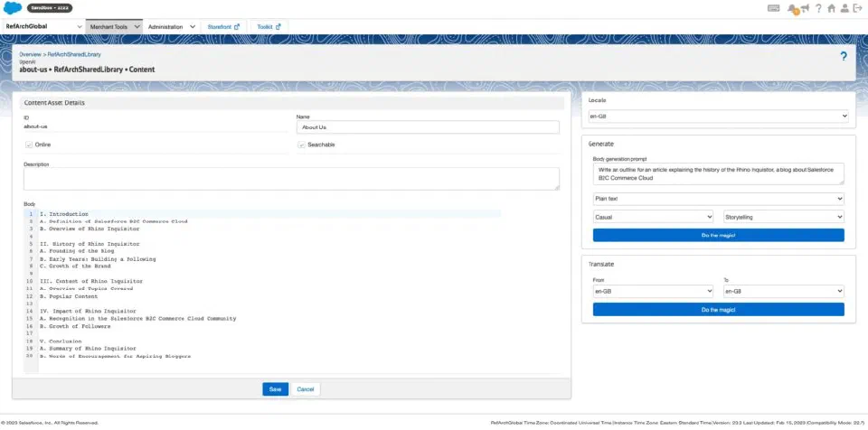
Task: Open the Translate To language dropdown
Action: (783, 291)
